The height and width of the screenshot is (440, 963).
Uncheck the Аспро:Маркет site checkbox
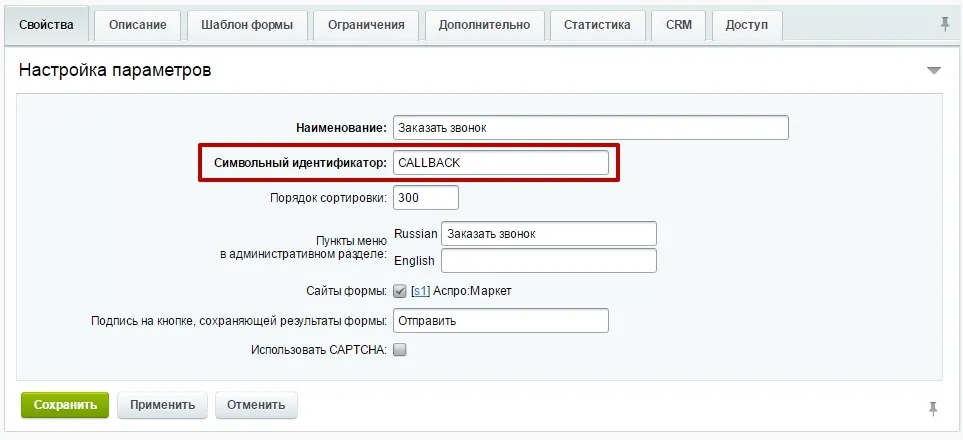click(x=400, y=291)
